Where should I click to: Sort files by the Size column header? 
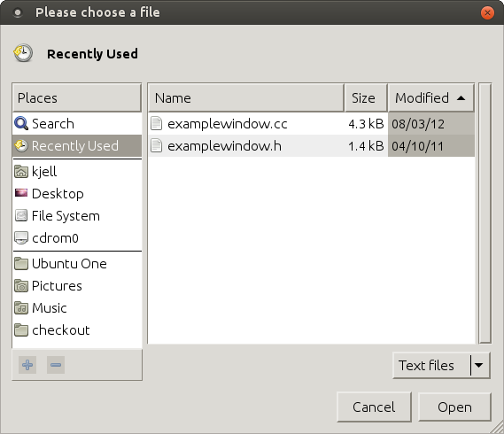coord(366,98)
